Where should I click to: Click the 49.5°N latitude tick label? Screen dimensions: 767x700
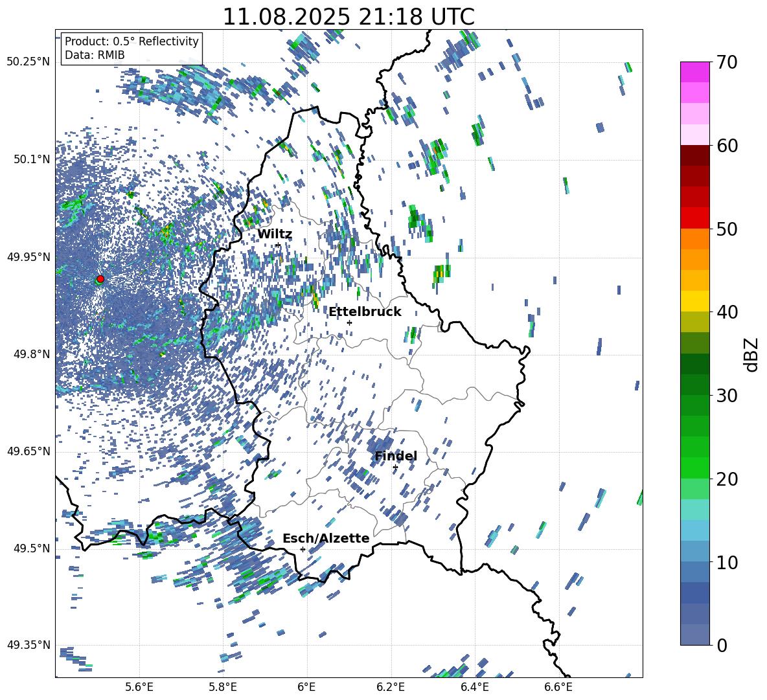(31, 548)
